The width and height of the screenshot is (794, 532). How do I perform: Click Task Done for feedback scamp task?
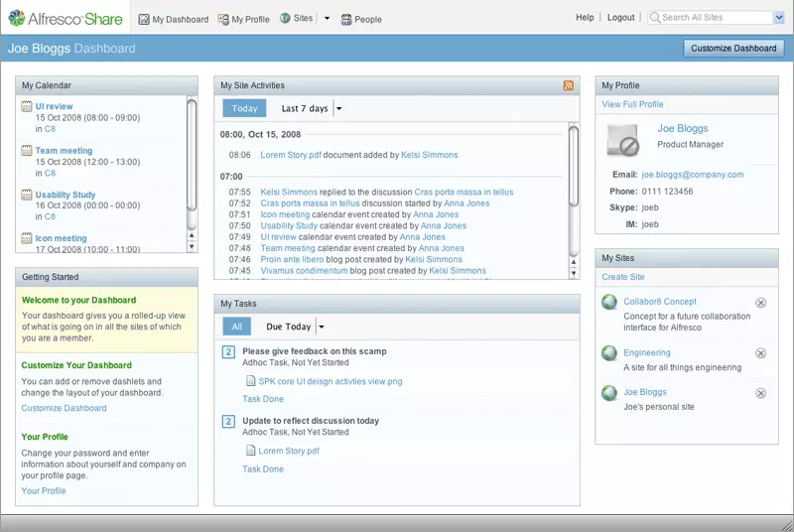point(263,399)
